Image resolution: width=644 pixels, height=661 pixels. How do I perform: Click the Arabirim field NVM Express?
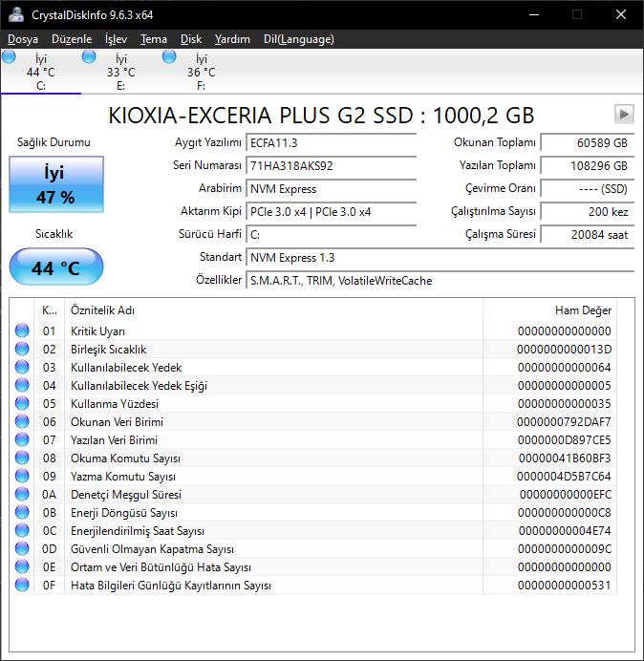pos(332,189)
